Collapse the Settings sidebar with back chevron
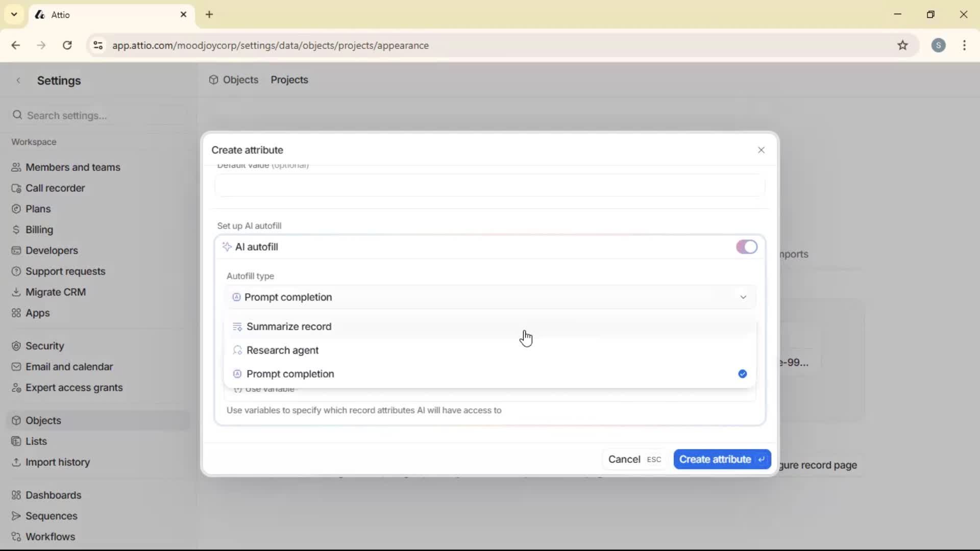The width and height of the screenshot is (980, 551). 18,80
